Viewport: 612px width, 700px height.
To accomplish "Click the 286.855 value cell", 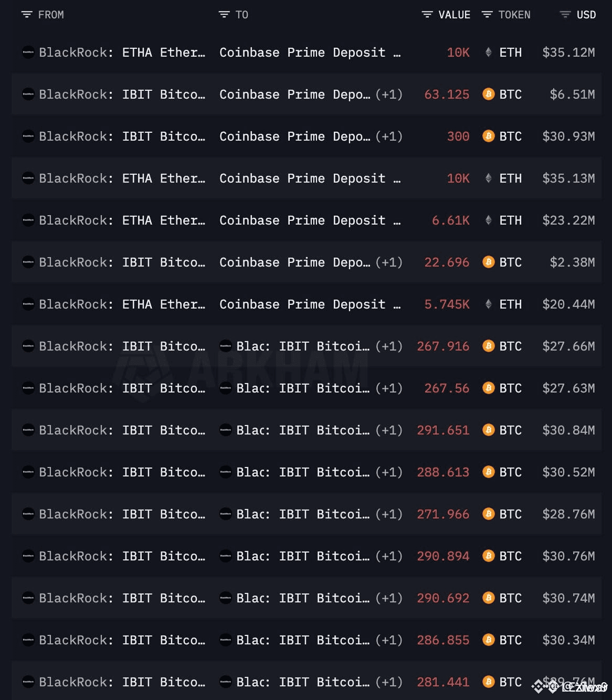I will coord(443,640).
